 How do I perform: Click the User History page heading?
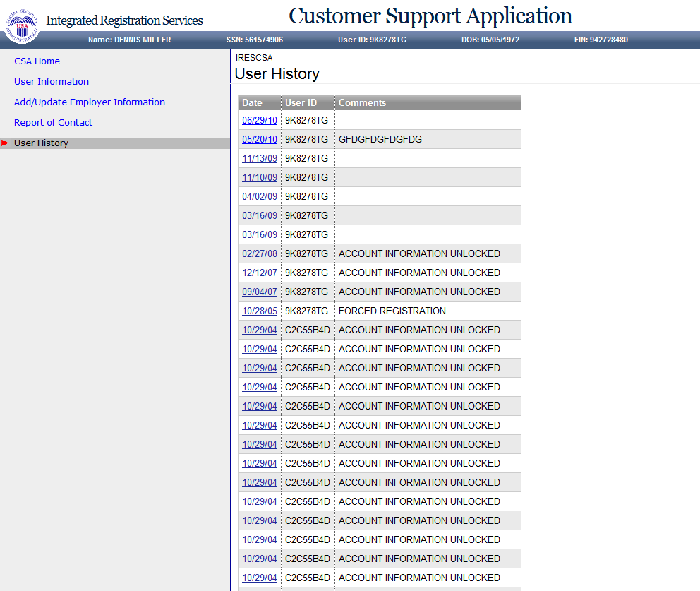pos(277,73)
